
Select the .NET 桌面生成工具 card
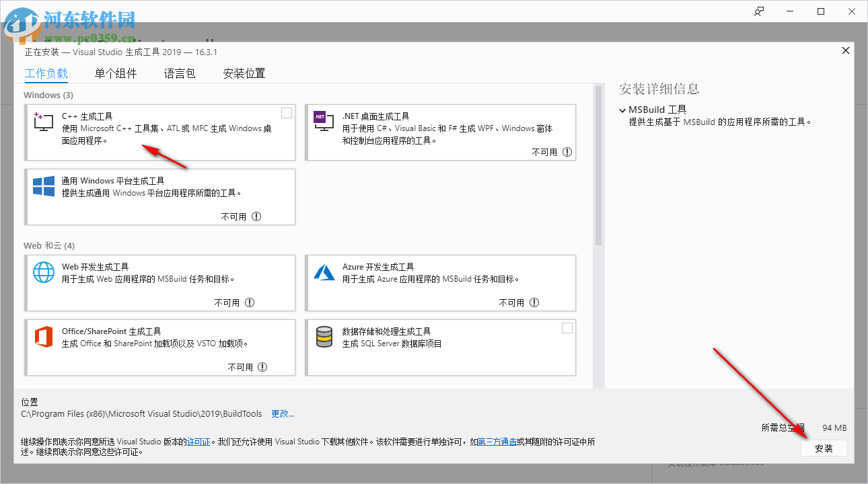click(441, 132)
